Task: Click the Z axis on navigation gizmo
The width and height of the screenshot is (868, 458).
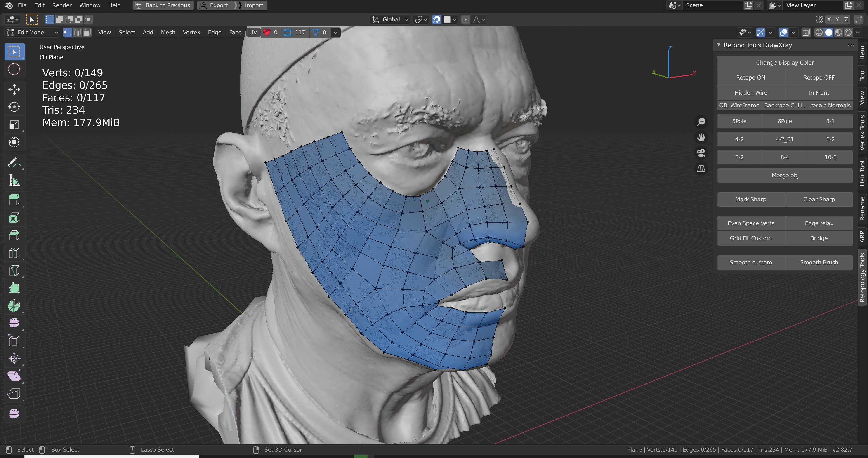Action: coord(670,48)
